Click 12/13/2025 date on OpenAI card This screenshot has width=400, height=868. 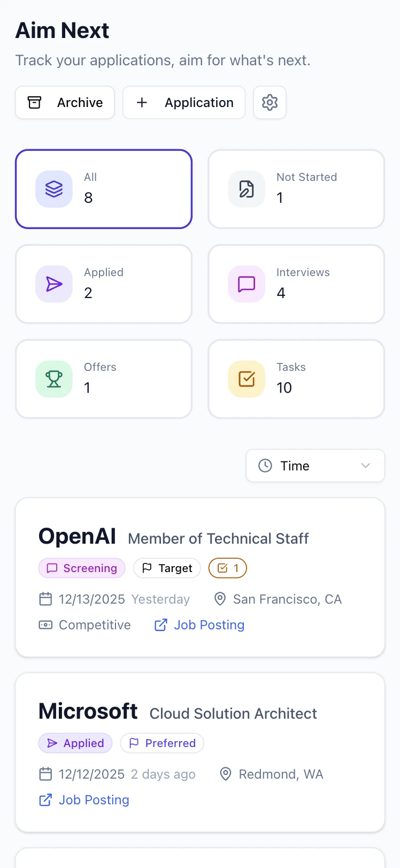92,599
